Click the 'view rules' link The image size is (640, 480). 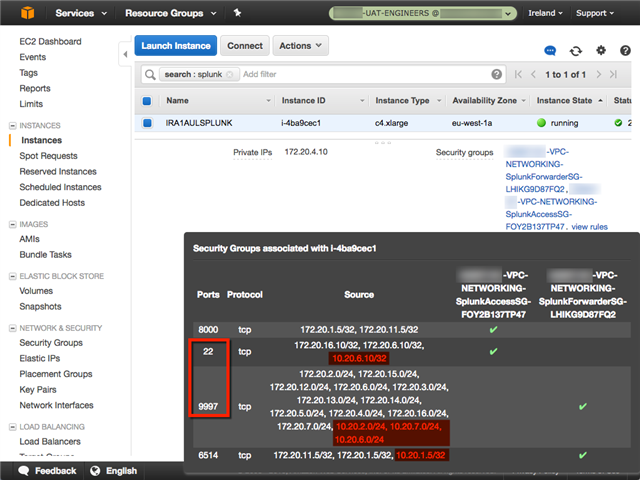pos(589,227)
